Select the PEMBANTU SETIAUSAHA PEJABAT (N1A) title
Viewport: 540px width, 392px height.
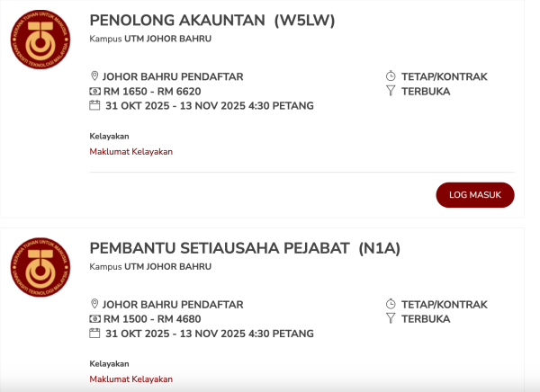pos(232,248)
